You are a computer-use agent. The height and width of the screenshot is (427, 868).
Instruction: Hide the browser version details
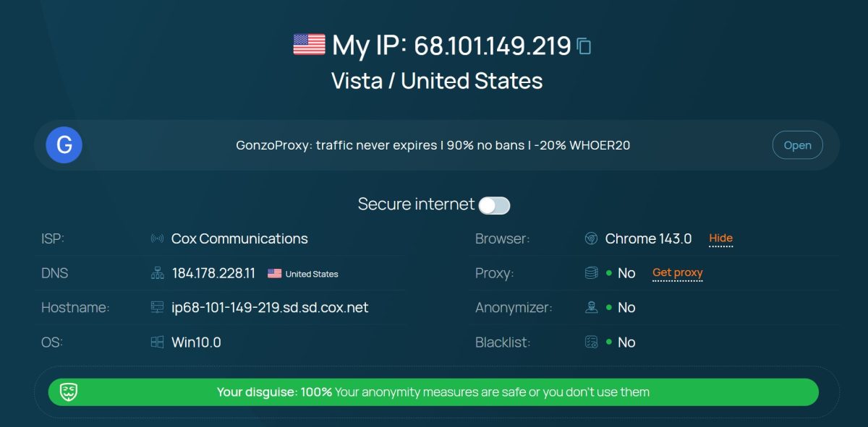click(721, 238)
